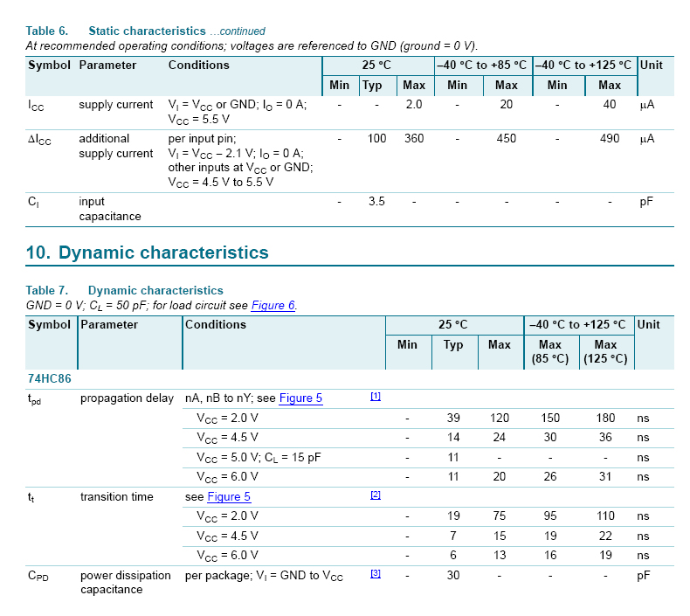Open the Figure 6 link in Table 7 caption
690x616 pixels.
pyautogui.click(x=273, y=305)
